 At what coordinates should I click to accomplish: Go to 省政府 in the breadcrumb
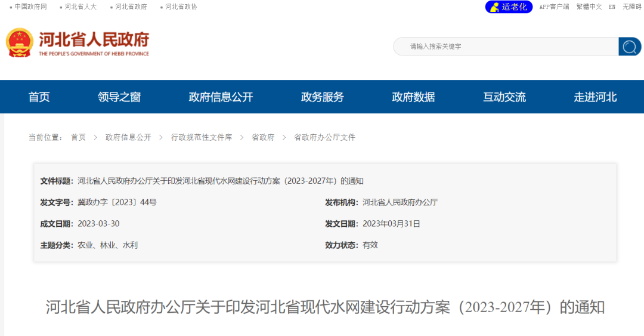[x=263, y=137]
